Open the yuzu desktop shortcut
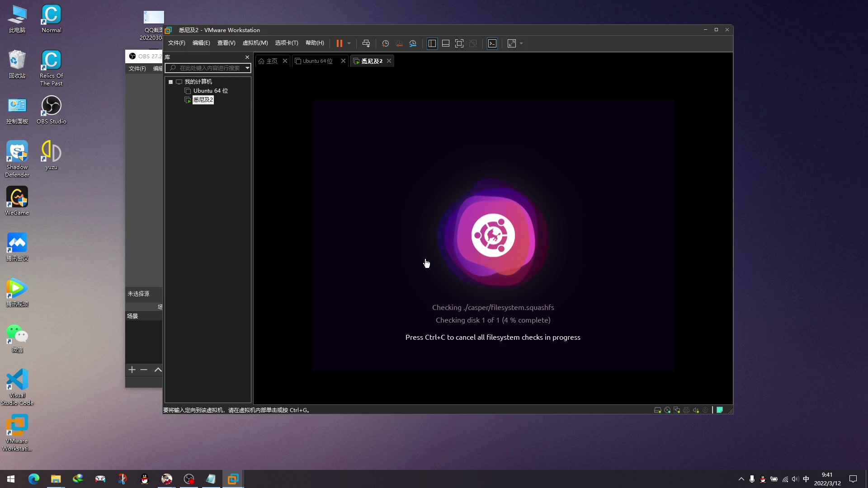Screen dimensions: 868x488 pos(51,155)
